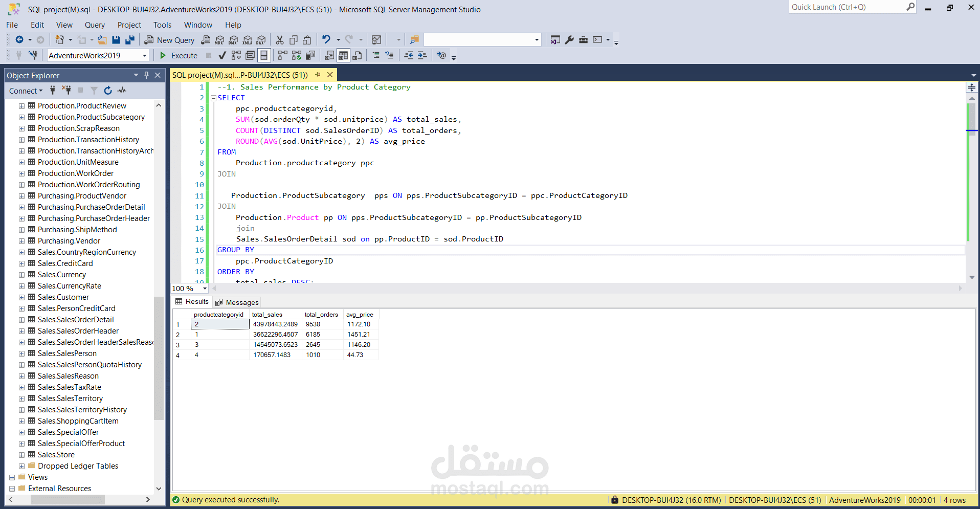Image resolution: width=980 pixels, height=509 pixels.
Task: Click the Database Engine Query icon
Action: [x=206, y=40]
